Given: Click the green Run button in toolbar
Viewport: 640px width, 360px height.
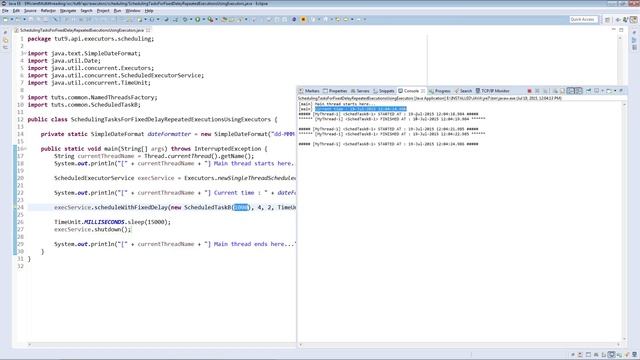Looking at the screenshot, I should pos(198,19).
